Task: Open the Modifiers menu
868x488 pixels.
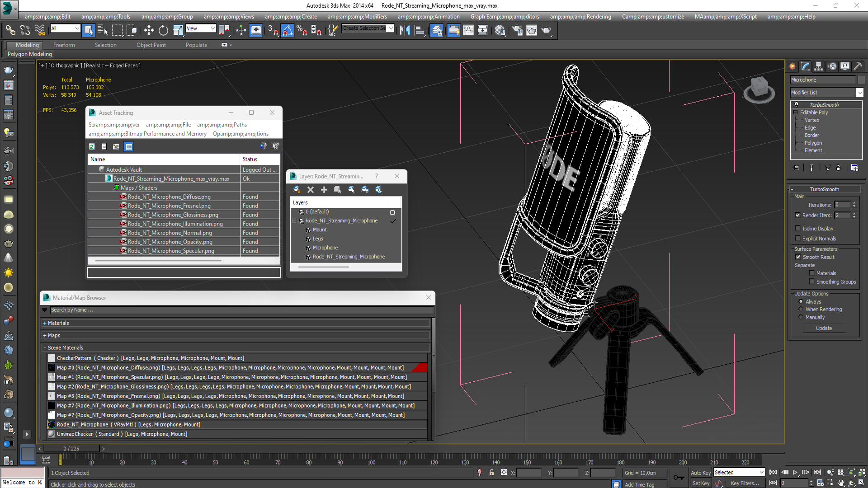Action: tap(357, 17)
